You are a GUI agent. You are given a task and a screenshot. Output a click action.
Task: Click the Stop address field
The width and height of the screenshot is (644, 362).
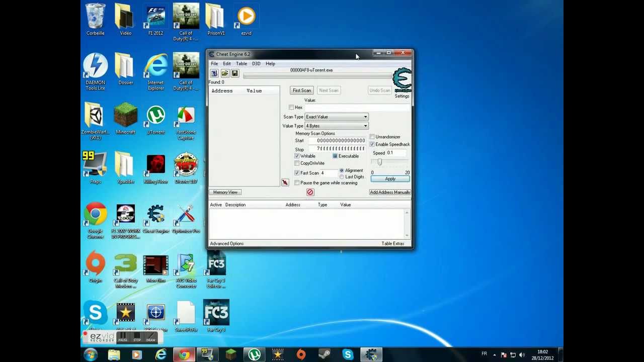point(337,149)
